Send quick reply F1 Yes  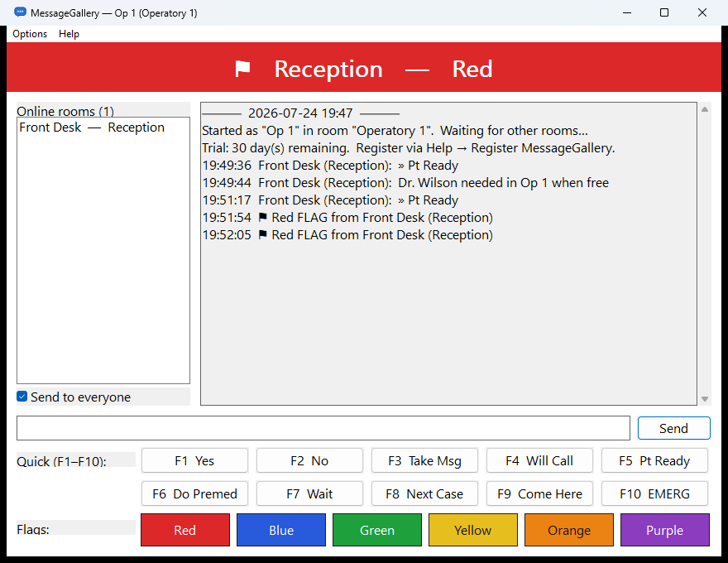[x=194, y=460]
